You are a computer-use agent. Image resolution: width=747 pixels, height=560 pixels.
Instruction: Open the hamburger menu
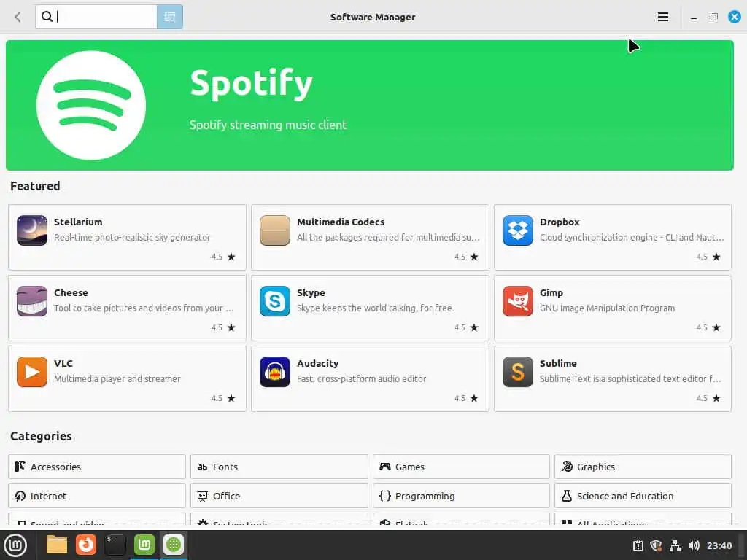coord(662,17)
